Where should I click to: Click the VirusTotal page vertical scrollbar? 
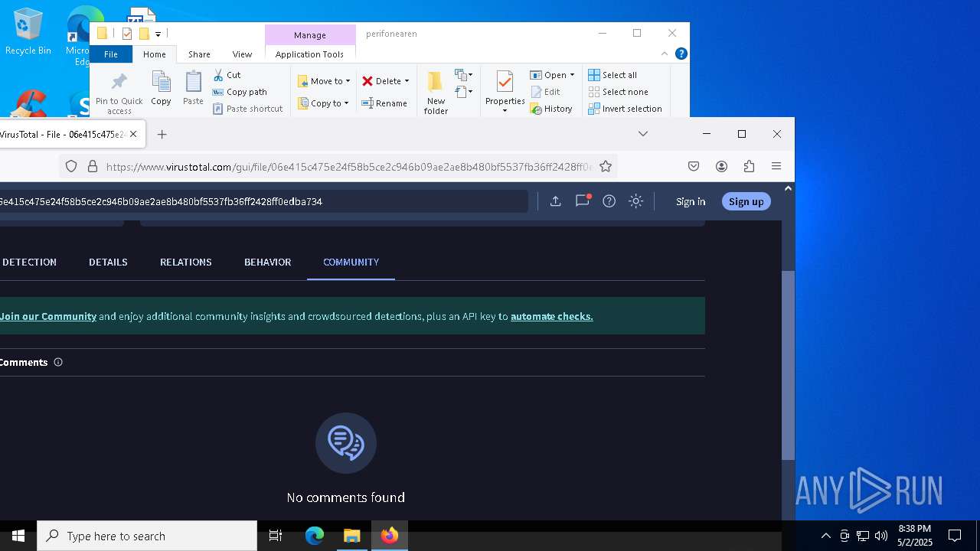[788, 364]
